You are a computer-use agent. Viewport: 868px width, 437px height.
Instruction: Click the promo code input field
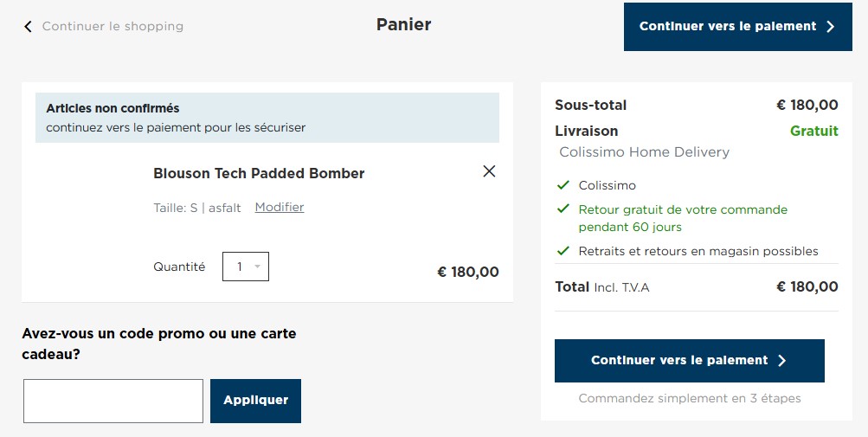click(x=113, y=401)
